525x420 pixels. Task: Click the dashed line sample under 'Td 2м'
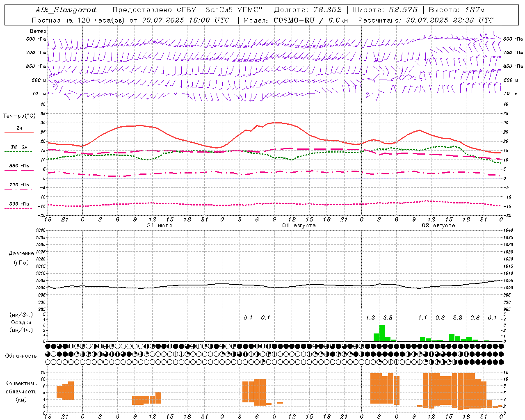click(18, 152)
